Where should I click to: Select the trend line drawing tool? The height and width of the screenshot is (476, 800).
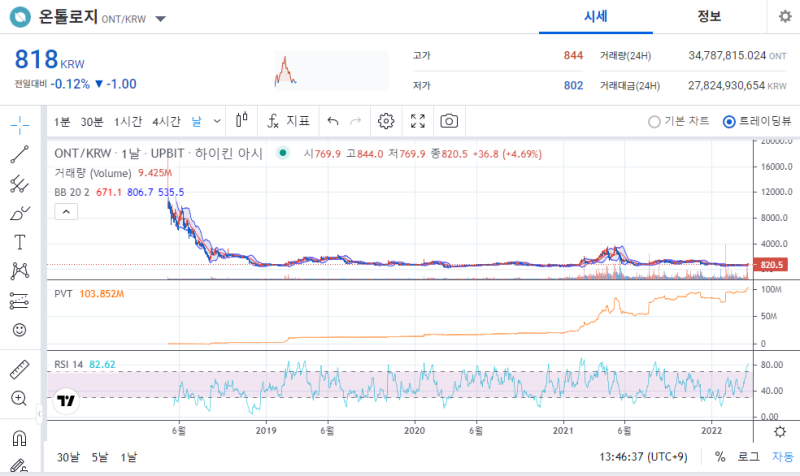(20, 154)
